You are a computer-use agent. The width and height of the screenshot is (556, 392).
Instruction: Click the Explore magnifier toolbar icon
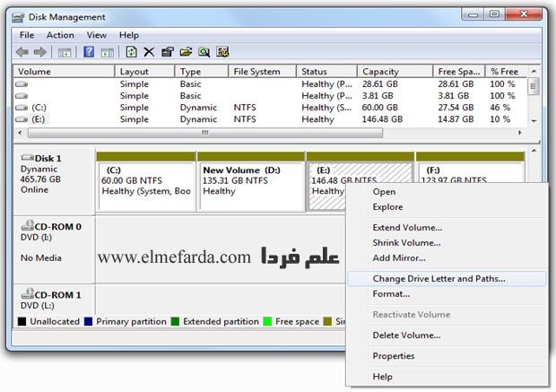tap(204, 52)
